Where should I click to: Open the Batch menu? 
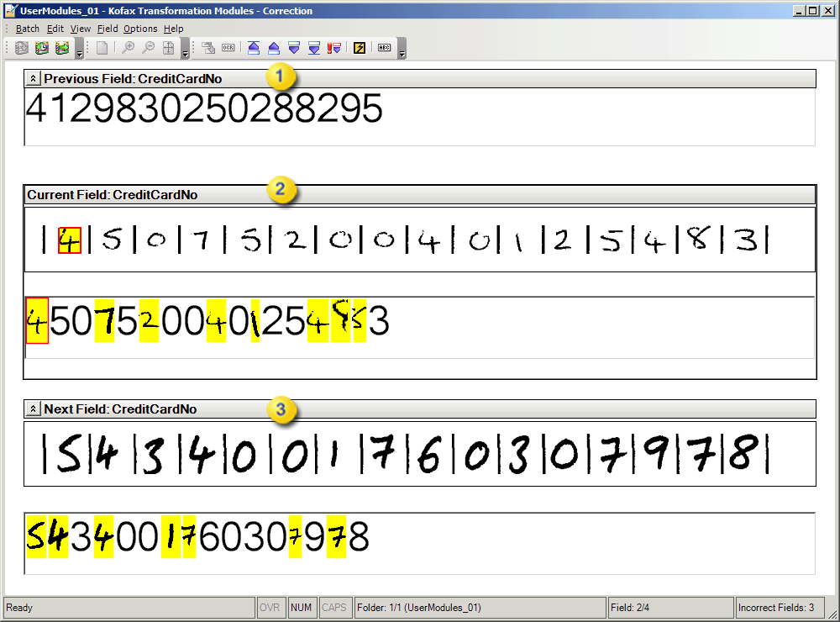click(27, 28)
